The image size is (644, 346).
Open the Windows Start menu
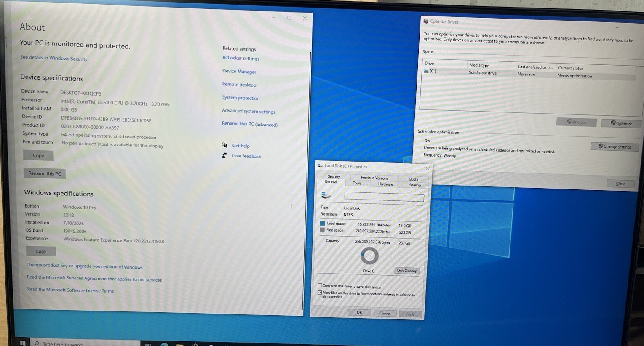(x=23, y=343)
